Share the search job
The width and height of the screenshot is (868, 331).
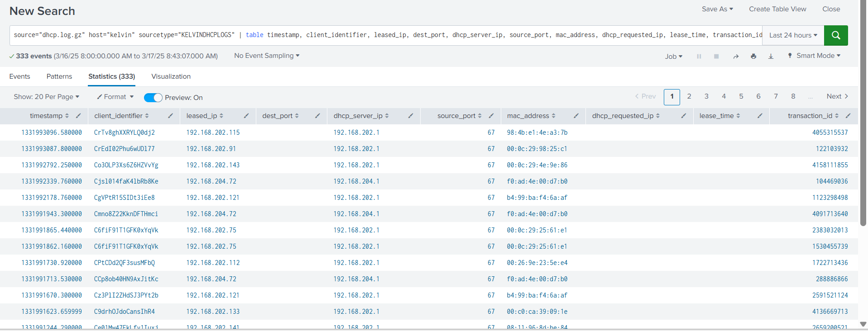pos(736,57)
